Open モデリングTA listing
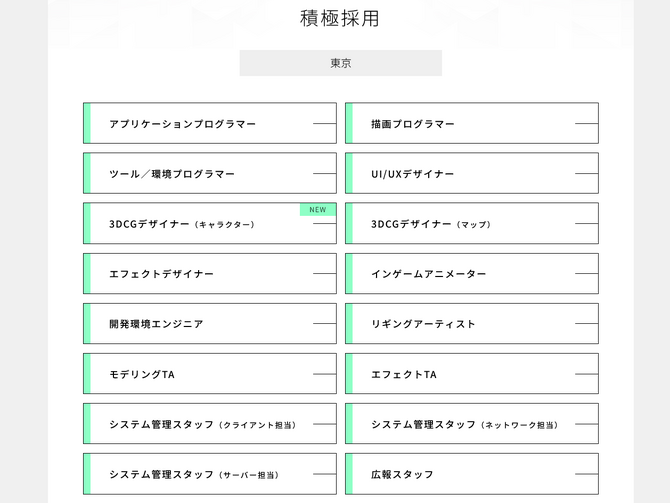 (x=209, y=374)
